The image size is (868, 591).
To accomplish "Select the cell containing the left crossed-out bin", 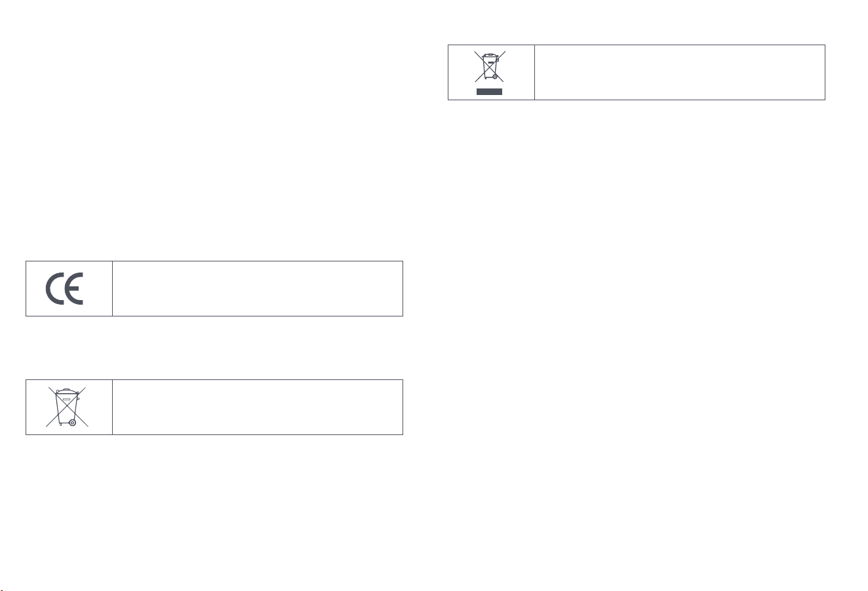I will 69,407.
